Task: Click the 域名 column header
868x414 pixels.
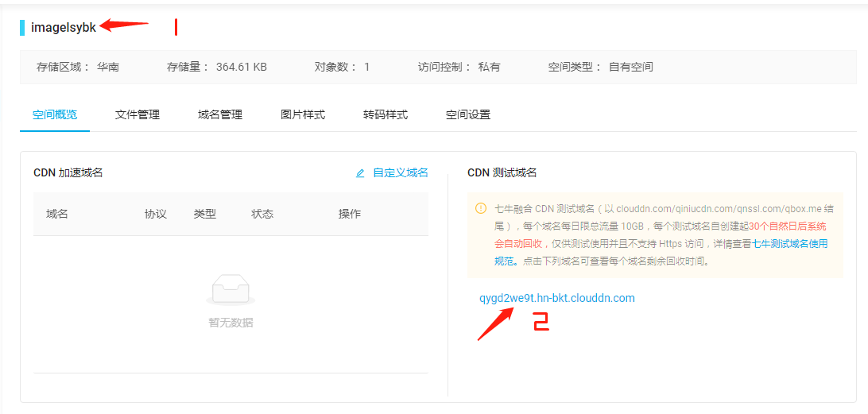Action: [57, 214]
